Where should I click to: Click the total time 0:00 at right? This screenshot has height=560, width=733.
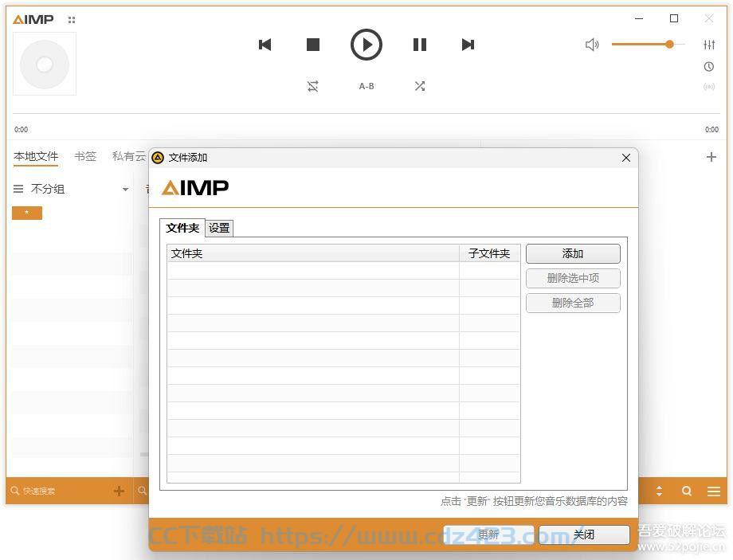[x=712, y=130]
